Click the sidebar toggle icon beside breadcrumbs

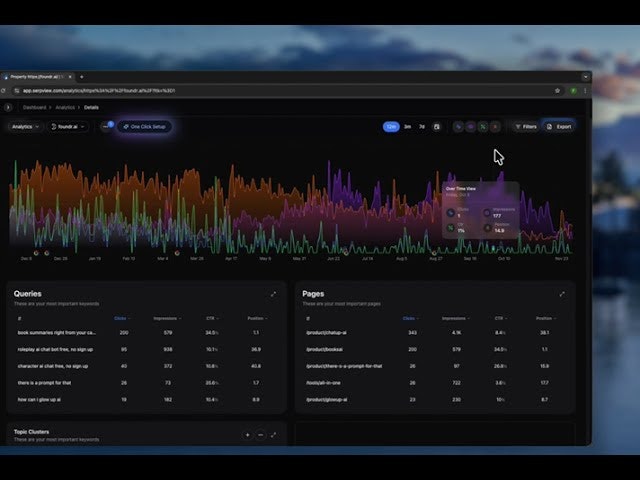click(9, 107)
